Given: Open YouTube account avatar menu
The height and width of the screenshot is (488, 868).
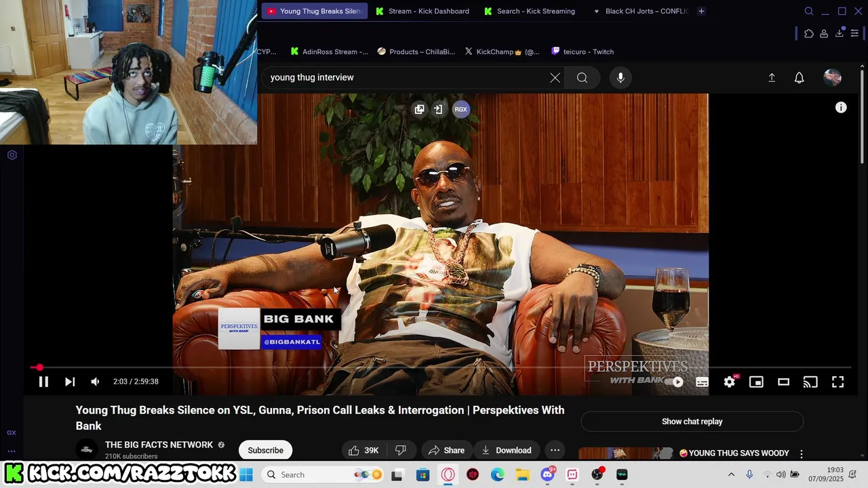Looking at the screenshot, I should (832, 77).
